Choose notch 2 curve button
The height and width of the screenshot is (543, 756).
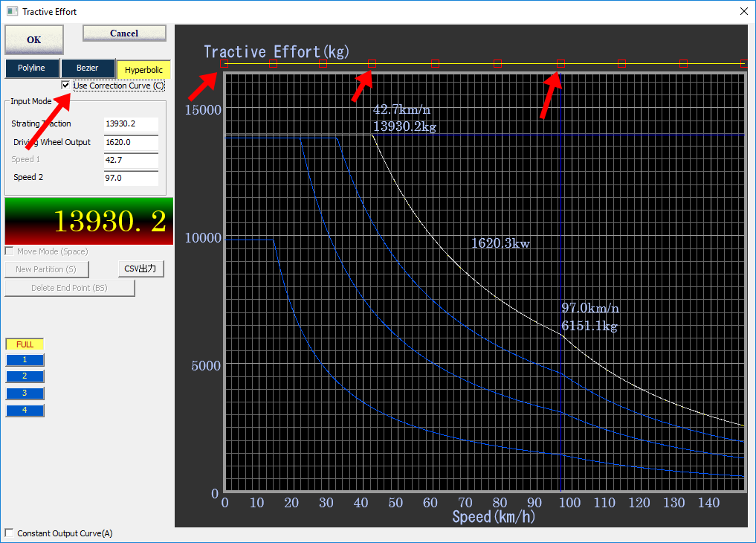click(25, 376)
